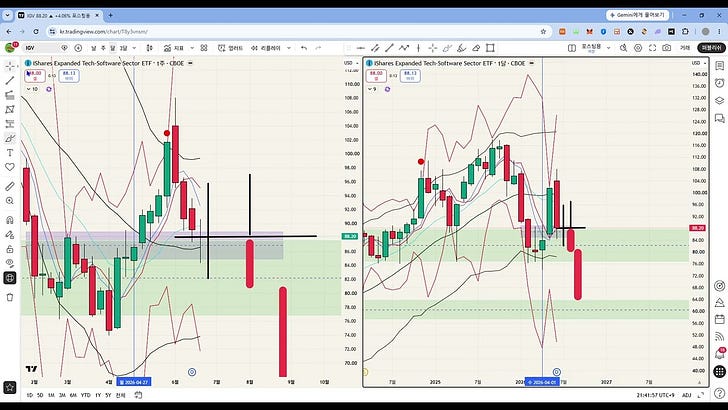Open the Fibonacci/gann tools in left sidebar
Image resolution: width=728 pixels, height=410 pixels.
[x=10, y=95]
